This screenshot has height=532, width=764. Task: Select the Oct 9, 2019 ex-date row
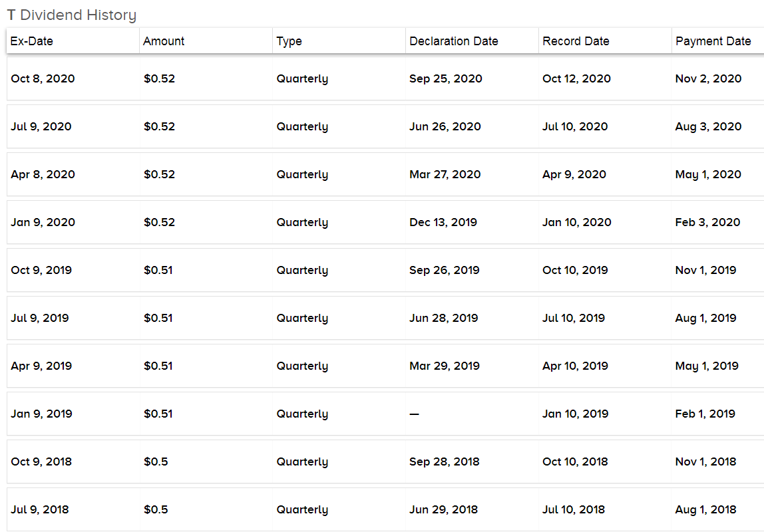(x=385, y=270)
